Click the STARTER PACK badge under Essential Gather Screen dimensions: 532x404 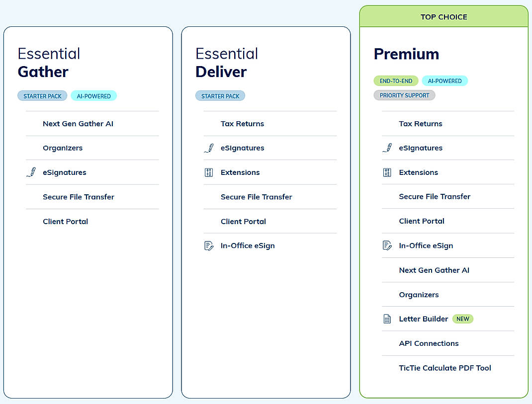[42, 95]
